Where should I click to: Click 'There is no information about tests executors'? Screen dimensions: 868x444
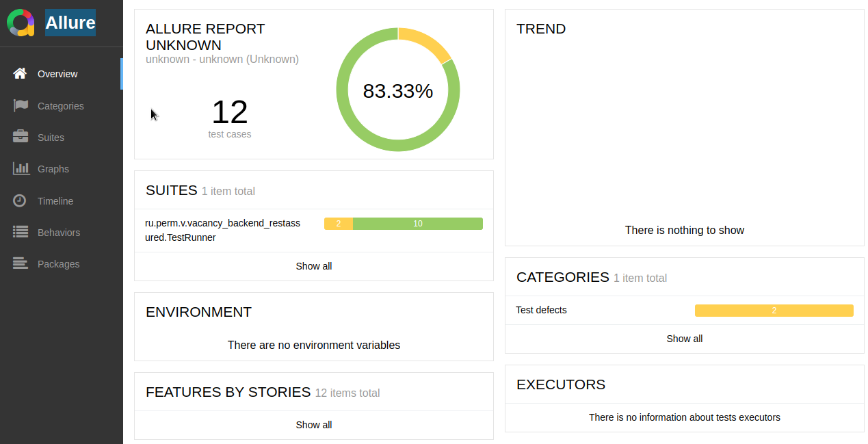(x=685, y=417)
